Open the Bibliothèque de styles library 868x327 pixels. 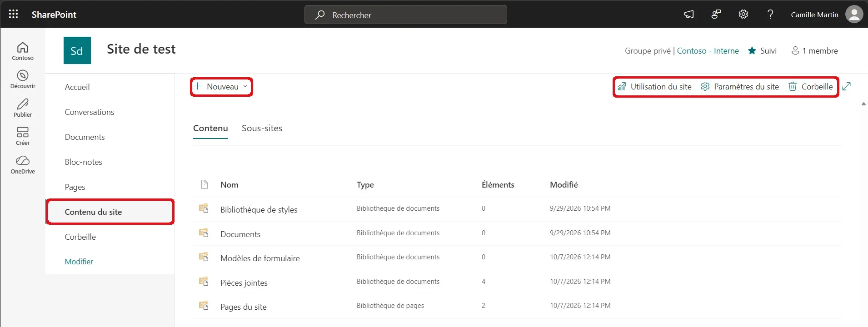pyautogui.click(x=259, y=210)
